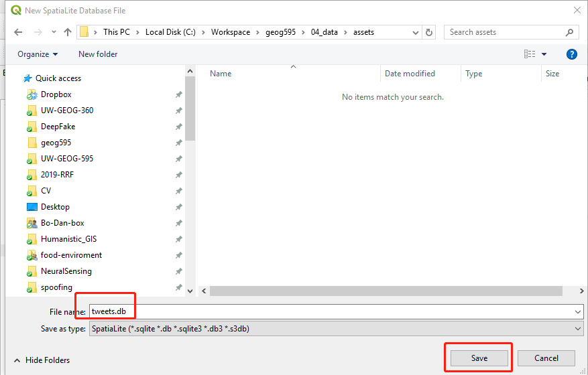The width and height of the screenshot is (588, 375).
Task: Click the Back navigation arrow
Action: (x=18, y=32)
